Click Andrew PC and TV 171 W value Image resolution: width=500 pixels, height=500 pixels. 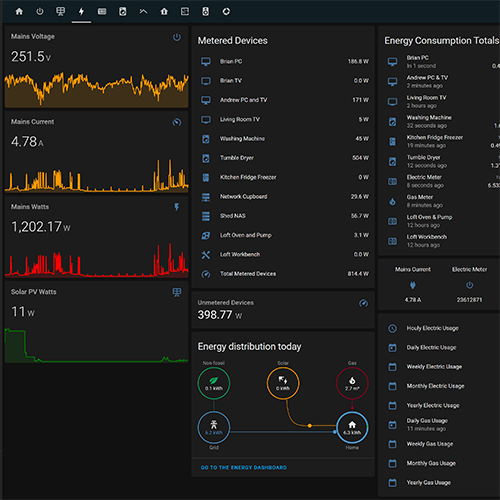coord(360,100)
